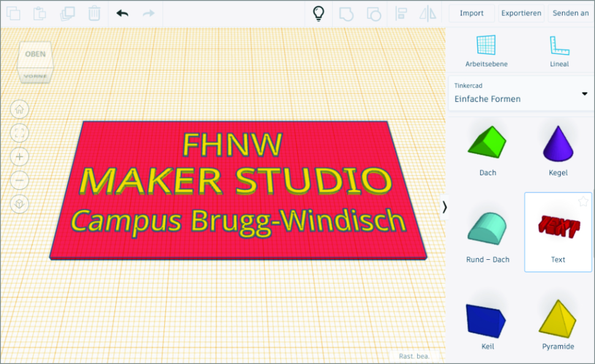595x364 pixels.
Task: Open the Import dialog
Action: 471,13
